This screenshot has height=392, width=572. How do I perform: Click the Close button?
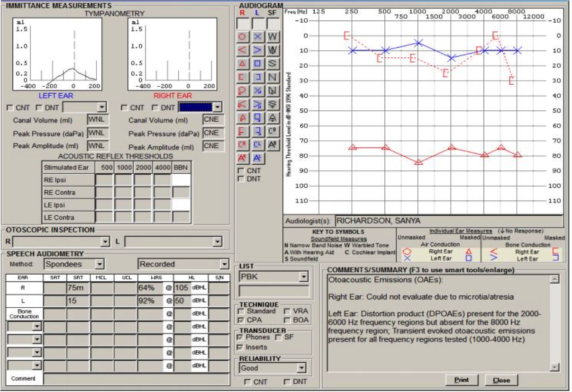click(501, 380)
